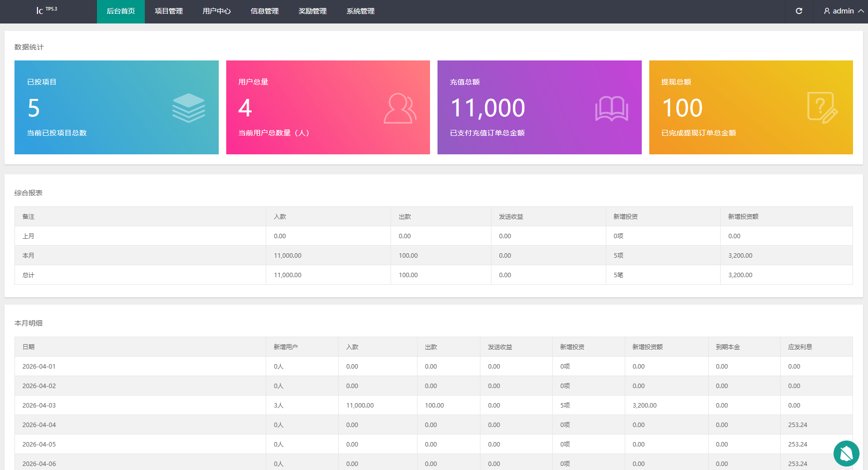Click the 充值总额 amount 11,000
868x470 pixels.
[x=487, y=108]
